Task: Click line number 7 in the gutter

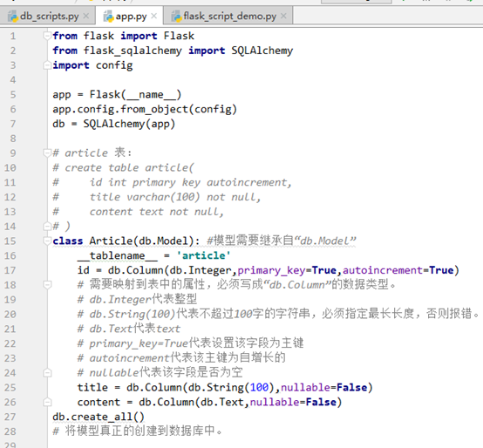Action: 12,124
